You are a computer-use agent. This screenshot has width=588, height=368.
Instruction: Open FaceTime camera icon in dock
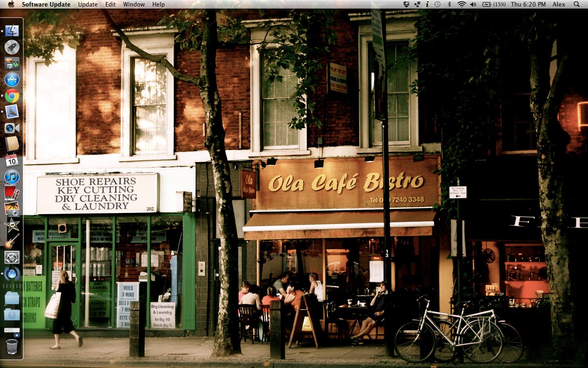point(12,128)
